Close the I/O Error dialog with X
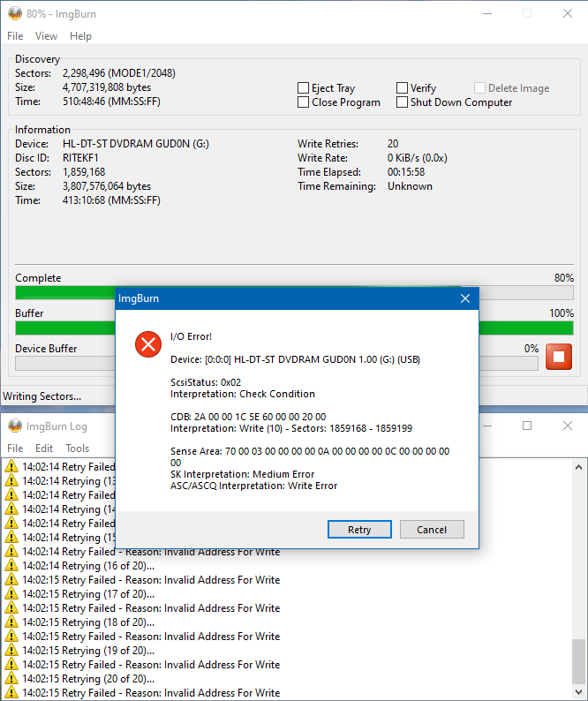The image size is (588, 701). (465, 298)
